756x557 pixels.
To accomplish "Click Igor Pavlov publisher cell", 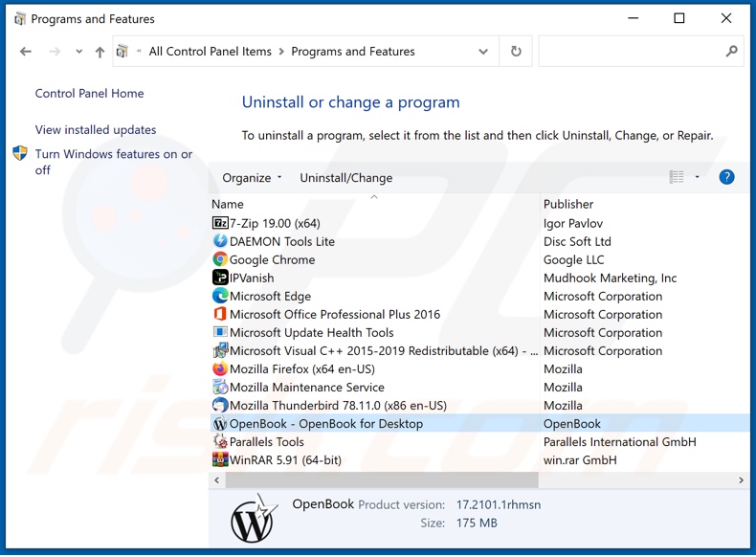I will pyautogui.click(x=573, y=223).
